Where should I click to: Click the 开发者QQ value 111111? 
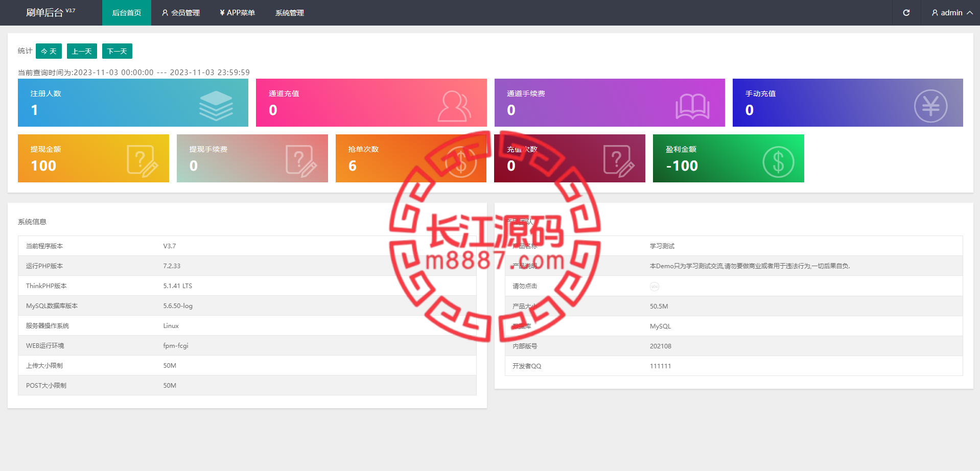coord(661,366)
